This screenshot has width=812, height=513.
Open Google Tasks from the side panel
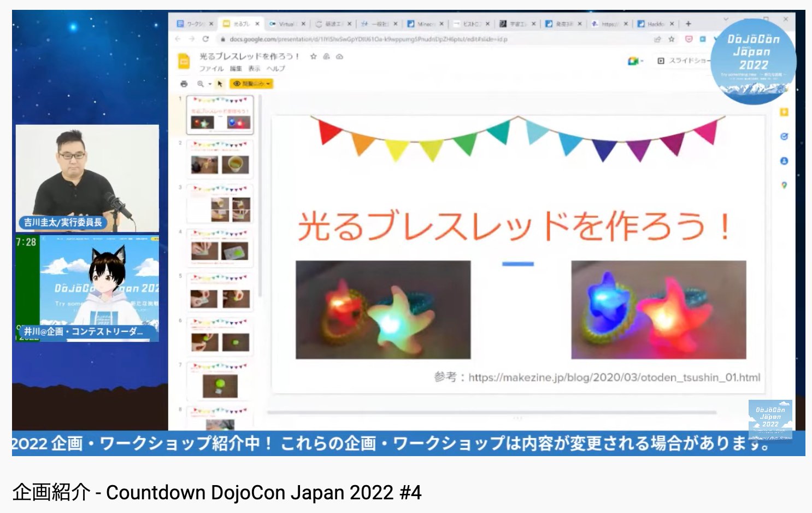click(x=784, y=136)
